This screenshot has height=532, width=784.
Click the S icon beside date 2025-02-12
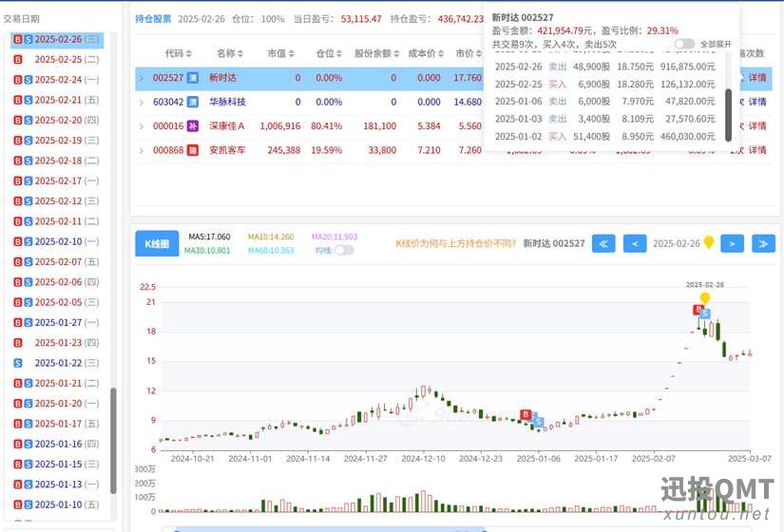pyautogui.click(x=29, y=201)
